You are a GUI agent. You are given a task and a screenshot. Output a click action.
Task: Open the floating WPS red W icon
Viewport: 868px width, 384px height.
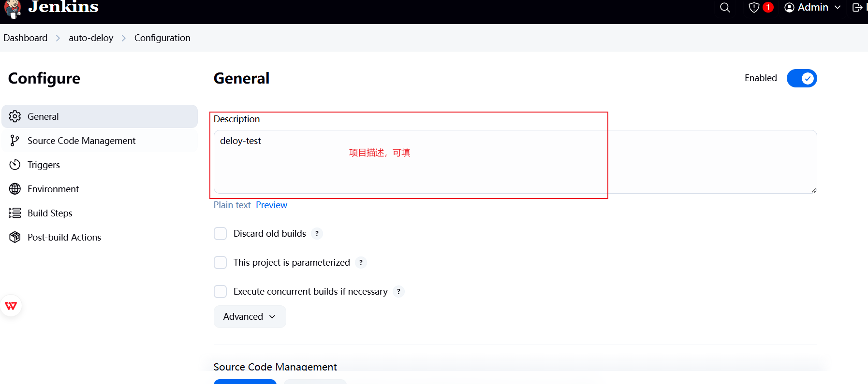pos(11,306)
